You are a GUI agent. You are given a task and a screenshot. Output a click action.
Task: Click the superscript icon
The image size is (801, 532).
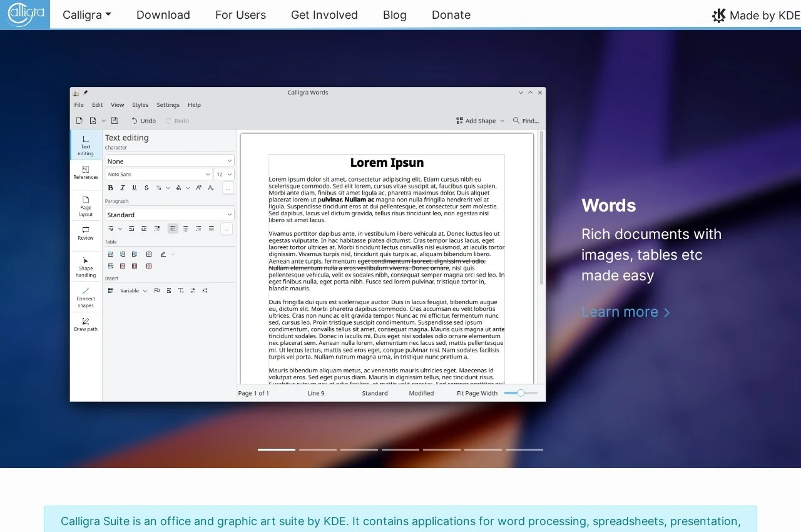(198, 188)
